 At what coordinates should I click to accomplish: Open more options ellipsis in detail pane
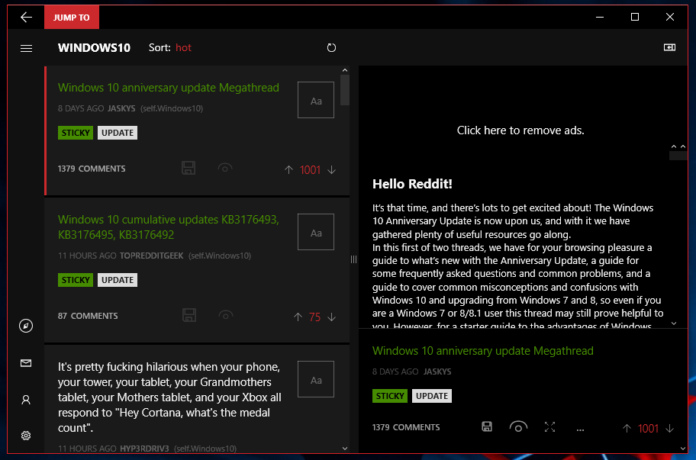580,429
